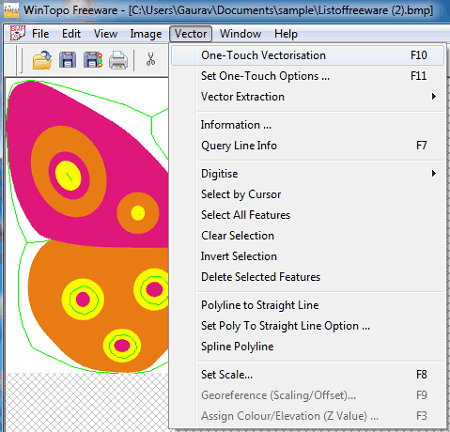Click the Print icon in toolbar

point(118,60)
